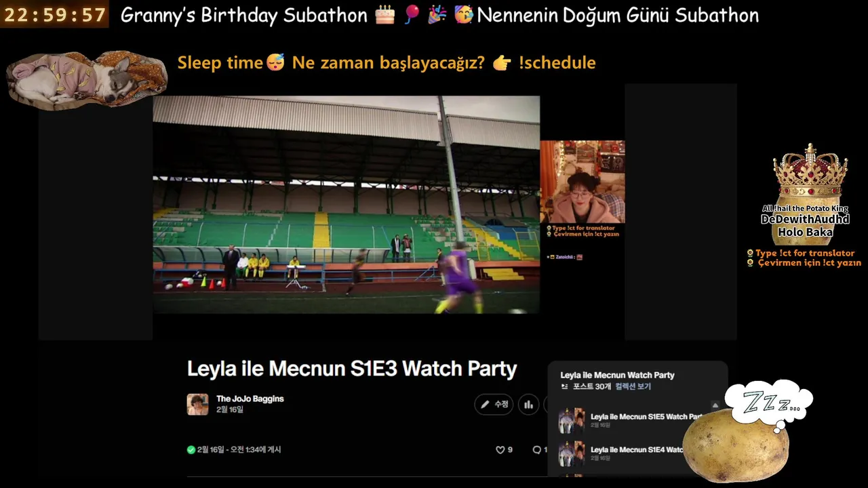Open Leyla ile Mecnun S1E5 Watch Party post
Screen dimensions: 868x488
coord(646,417)
